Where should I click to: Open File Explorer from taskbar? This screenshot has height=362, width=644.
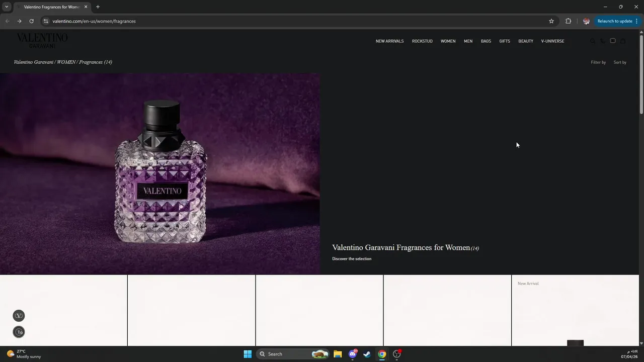(x=338, y=354)
